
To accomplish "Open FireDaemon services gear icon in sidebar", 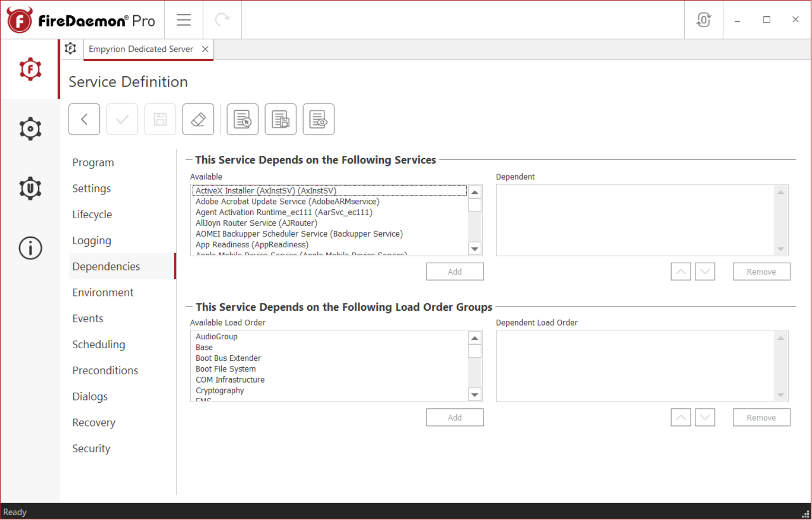I will [x=30, y=69].
